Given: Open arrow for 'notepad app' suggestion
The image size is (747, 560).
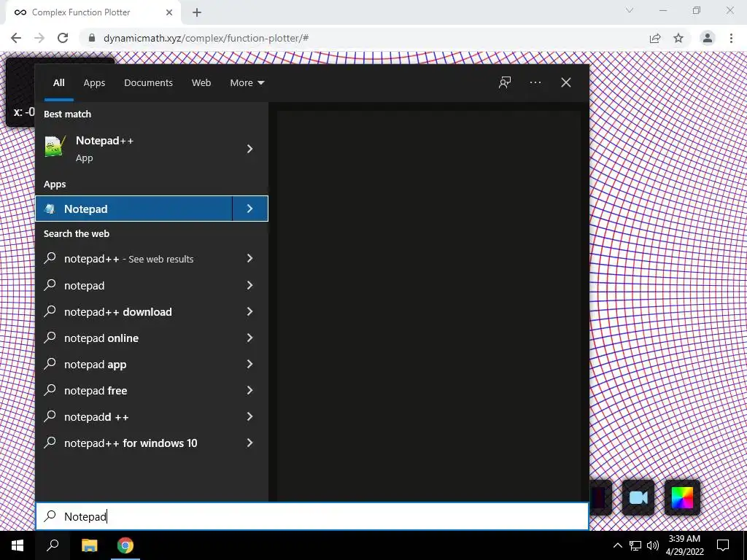Looking at the screenshot, I should pos(249,364).
